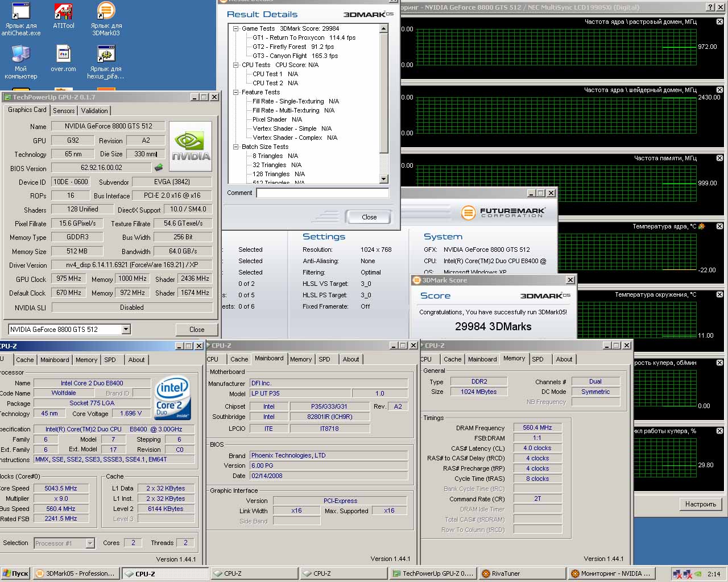Click Close in the Result Details dialog
Screen dimensions: 728x582
(x=369, y=217)
